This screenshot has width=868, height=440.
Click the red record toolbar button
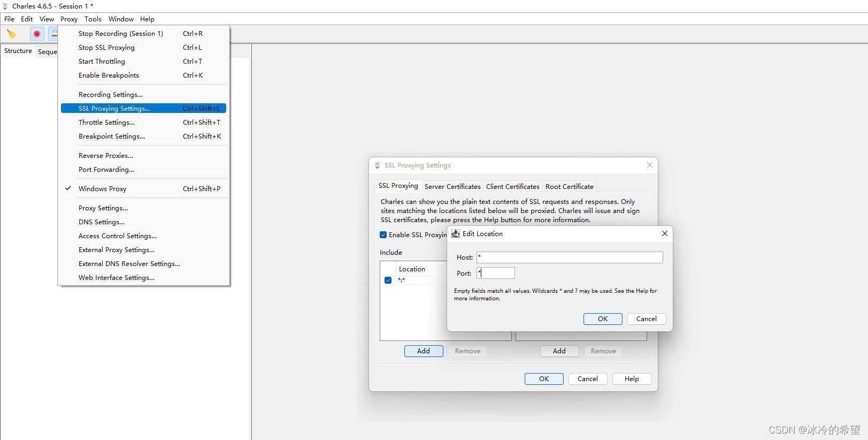point(37,34)
